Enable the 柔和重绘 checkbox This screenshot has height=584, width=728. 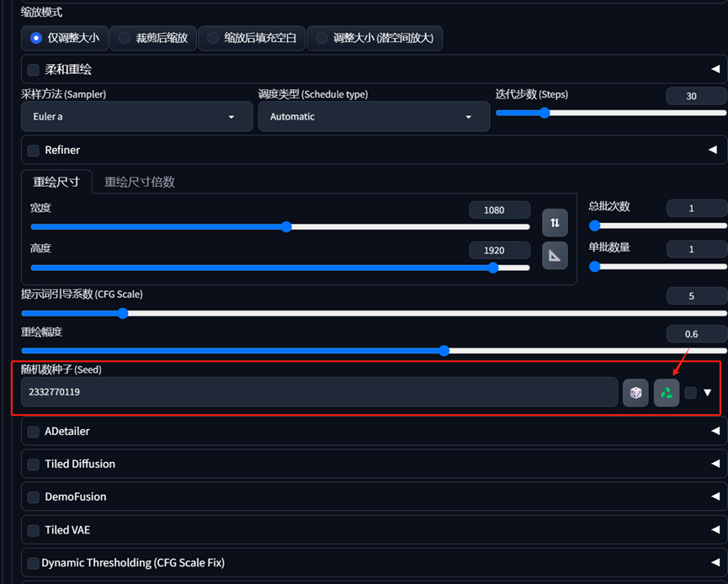click(x=34, y=70)
